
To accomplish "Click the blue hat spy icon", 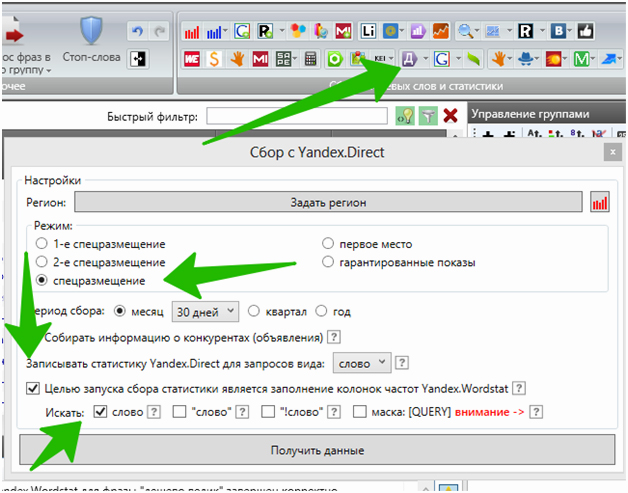I will [x=525, y=59].
